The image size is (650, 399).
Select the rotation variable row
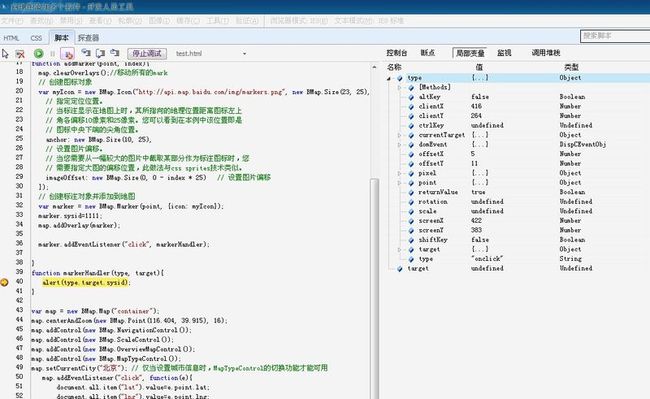(x=518, y=201)
